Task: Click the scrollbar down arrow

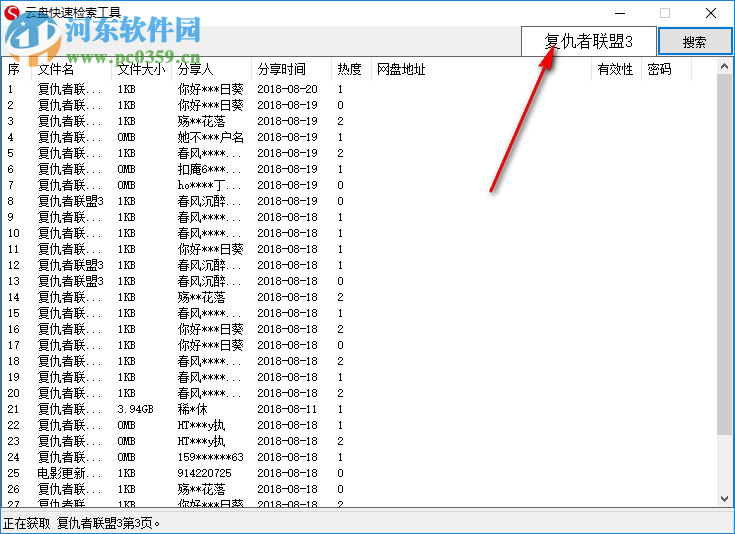Action: tap(724, 499)
